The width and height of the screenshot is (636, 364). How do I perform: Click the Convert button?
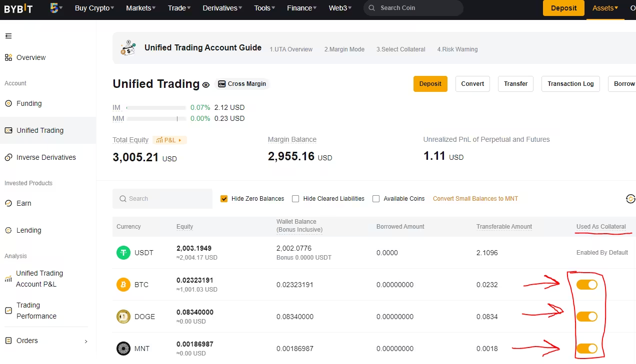tap(472, 84)
